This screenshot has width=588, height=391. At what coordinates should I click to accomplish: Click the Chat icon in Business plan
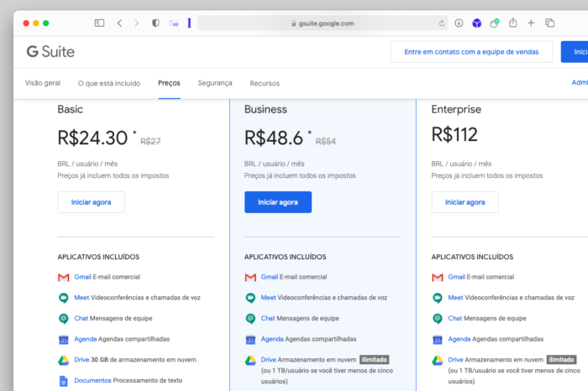click(250, 319)
